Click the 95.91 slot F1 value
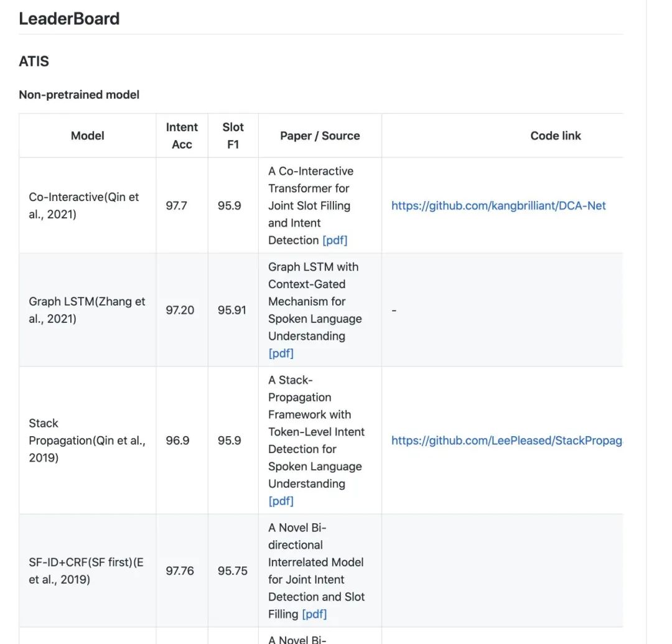Image resolution: width=672 pixels, height=644 pixels. point(232,310)
